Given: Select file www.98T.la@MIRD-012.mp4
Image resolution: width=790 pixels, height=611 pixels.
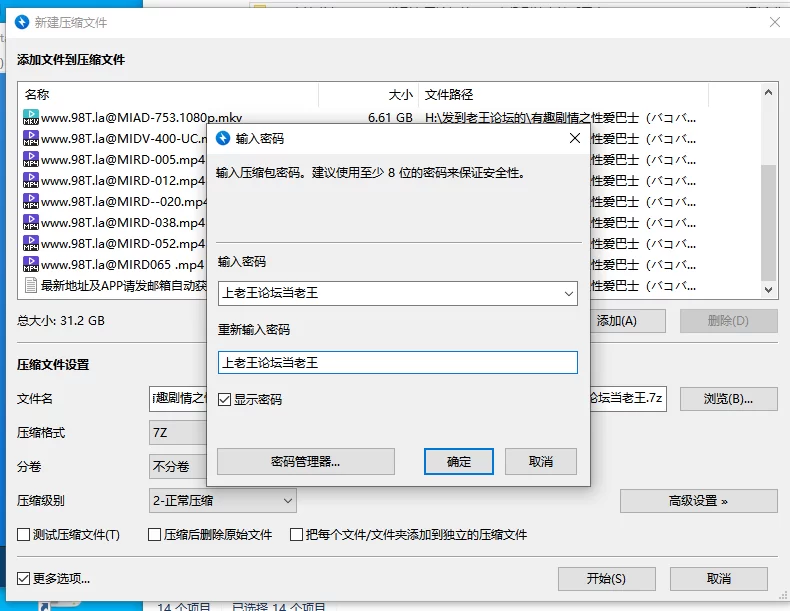Looking at the screenshot, I should tap(123, 180).
